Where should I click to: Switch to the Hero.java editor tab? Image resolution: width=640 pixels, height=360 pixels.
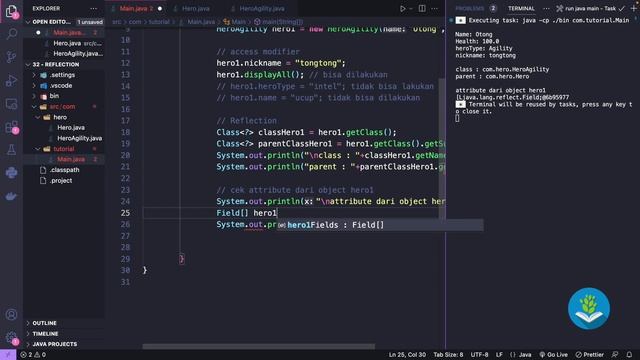click(x=195, y=9)
